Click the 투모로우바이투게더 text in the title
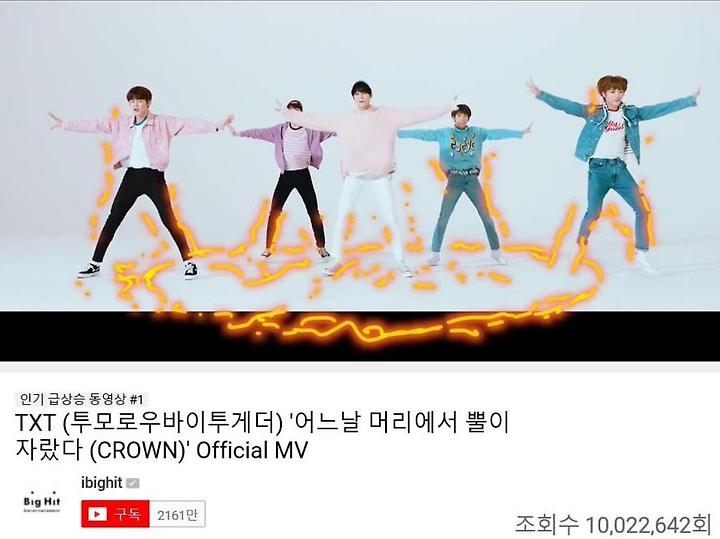 point(173,422)
